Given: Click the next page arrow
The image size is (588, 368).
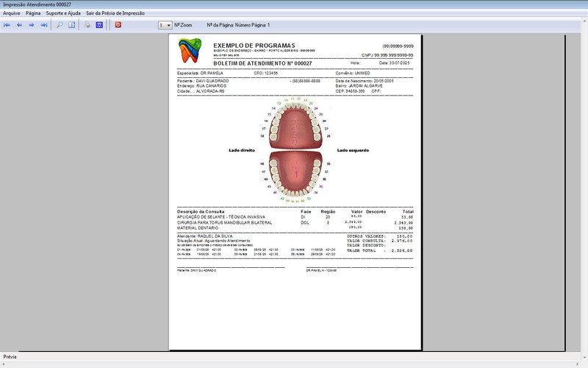Looking at the screenshot, I should pos(32,25).
